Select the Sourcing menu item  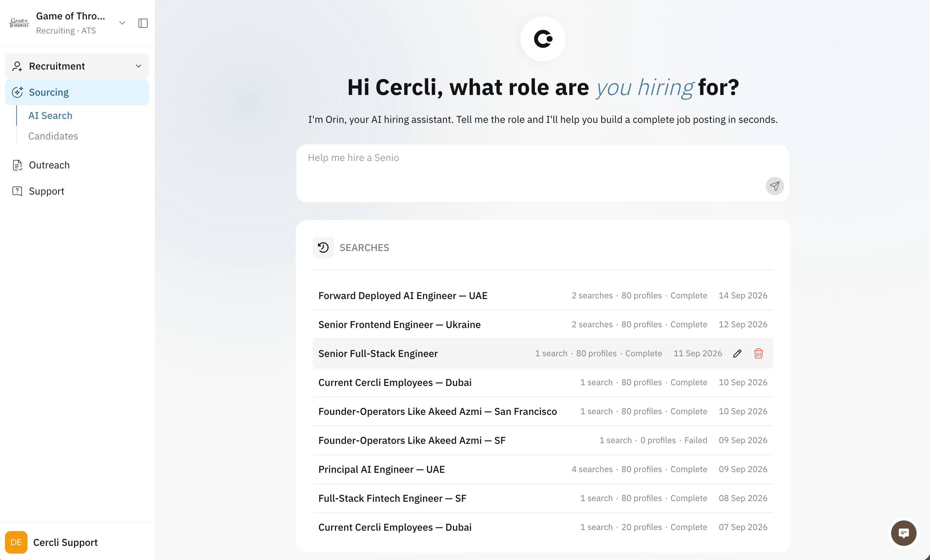pos(77,93)
